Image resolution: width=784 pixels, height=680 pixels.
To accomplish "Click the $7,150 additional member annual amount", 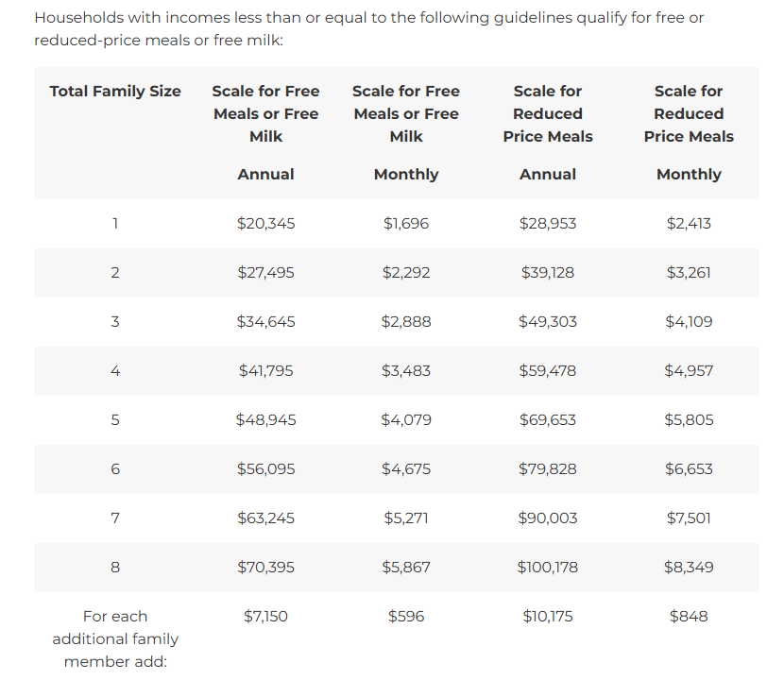I will pyautogui.click(x=265, y=616).
